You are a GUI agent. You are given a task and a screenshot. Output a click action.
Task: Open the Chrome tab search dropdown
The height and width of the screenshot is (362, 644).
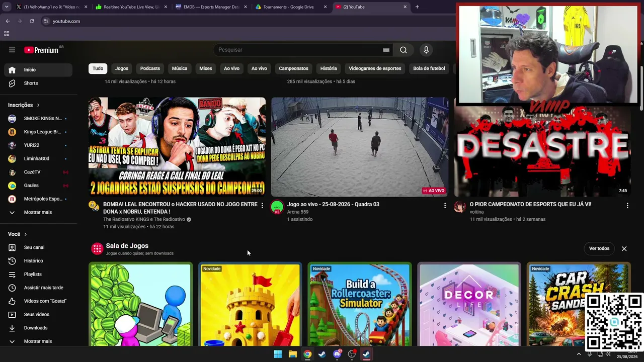click(x=6, y=7)
